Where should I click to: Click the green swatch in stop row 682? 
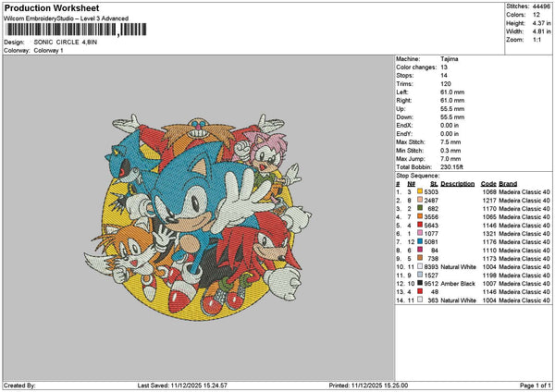tap(420, 208)
